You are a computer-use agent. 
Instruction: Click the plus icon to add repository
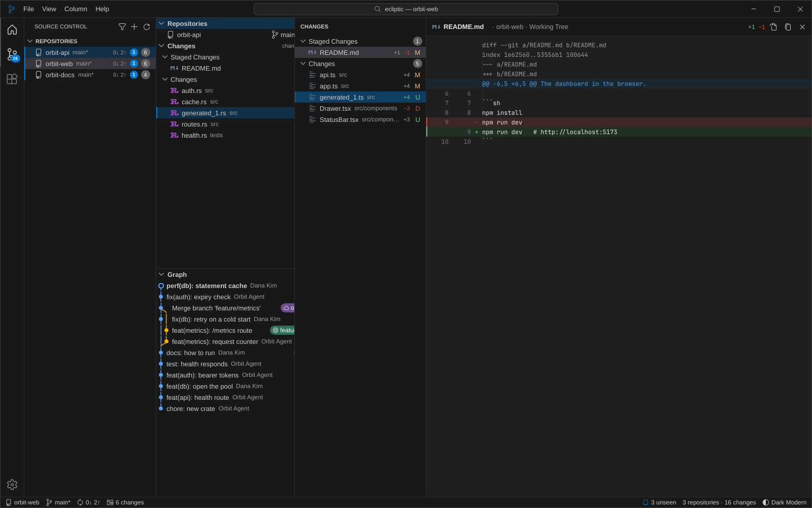pyautogui.click(x=134, y=27)
